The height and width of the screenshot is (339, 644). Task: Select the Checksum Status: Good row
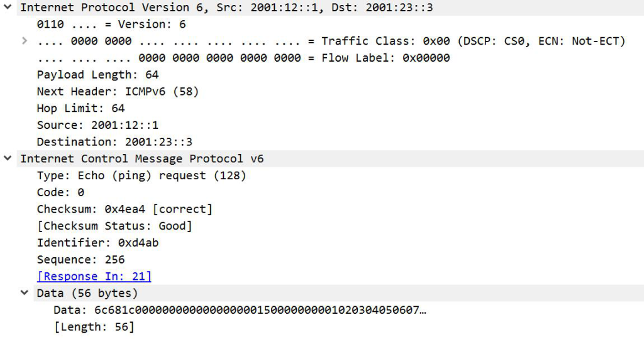[114, 226]
